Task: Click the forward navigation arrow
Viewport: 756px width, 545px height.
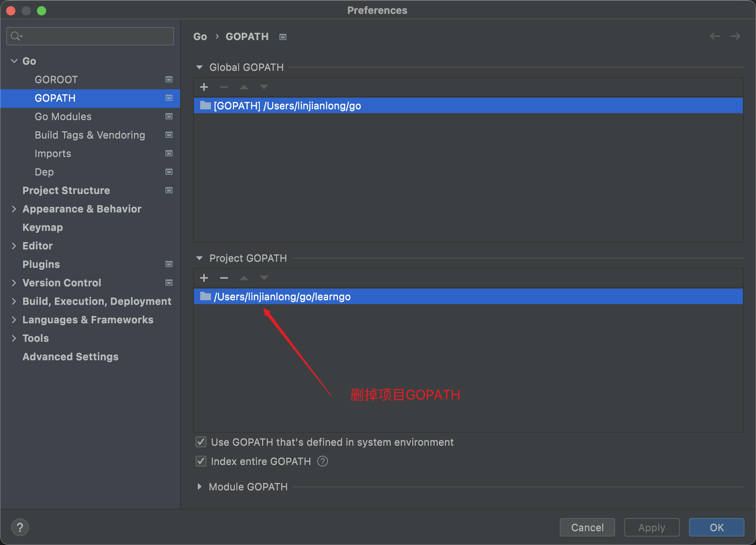Action: 735,36
